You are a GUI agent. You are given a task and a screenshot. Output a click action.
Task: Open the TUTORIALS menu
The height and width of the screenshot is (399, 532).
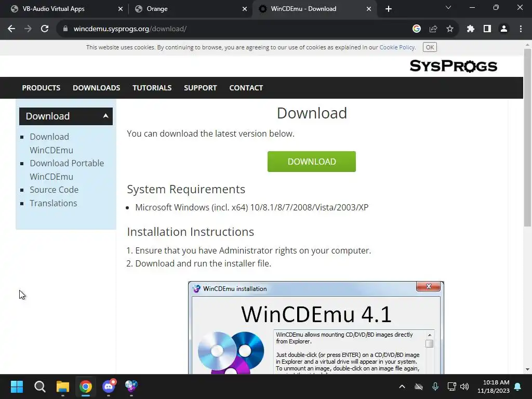pyautogui.click(x=152, y=88)
